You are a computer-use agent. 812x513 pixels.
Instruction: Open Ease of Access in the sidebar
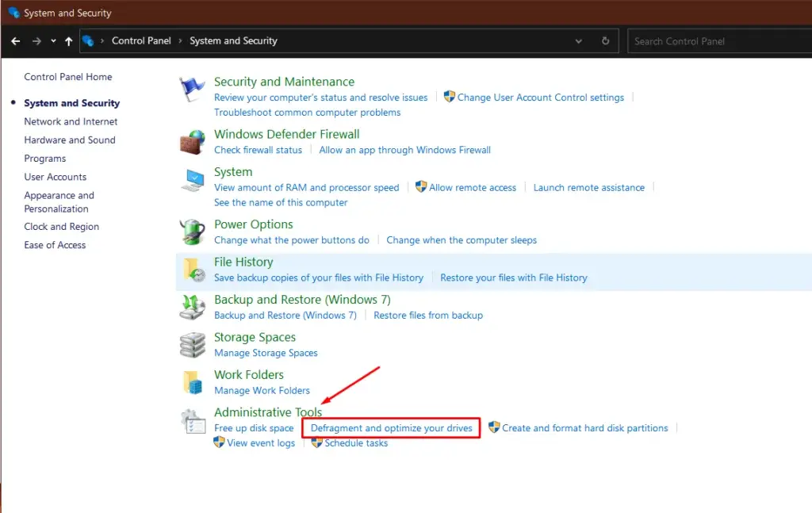pos(55,245)
